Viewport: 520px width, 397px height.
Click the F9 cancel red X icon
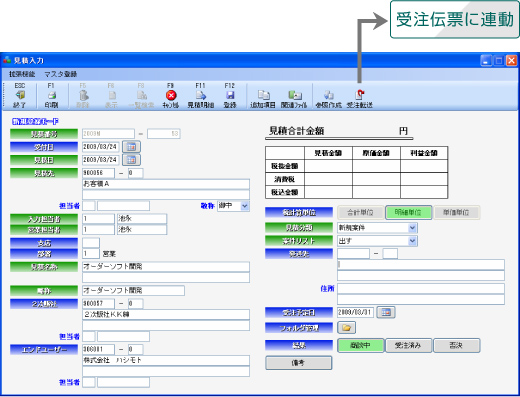coord(171,96)
